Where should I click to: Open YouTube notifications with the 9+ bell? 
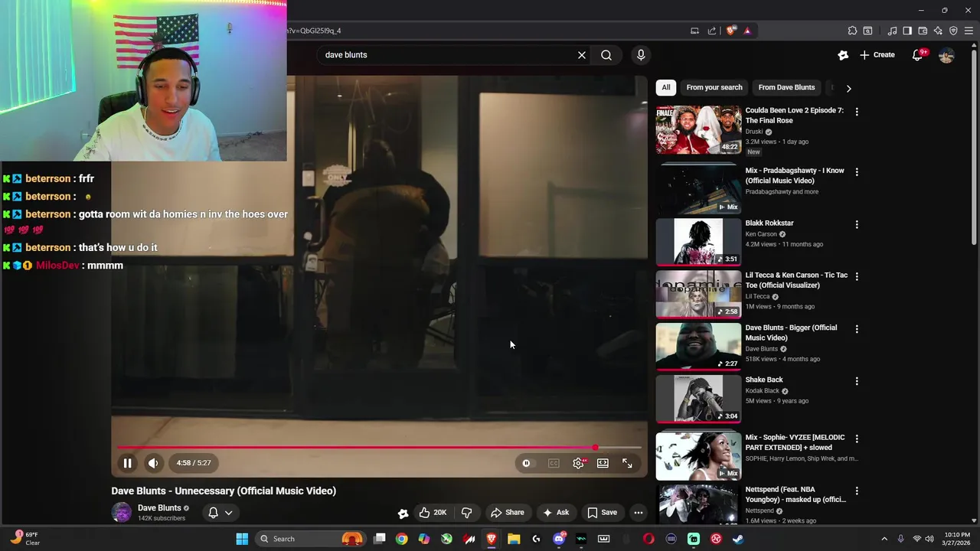pos(918,55)
